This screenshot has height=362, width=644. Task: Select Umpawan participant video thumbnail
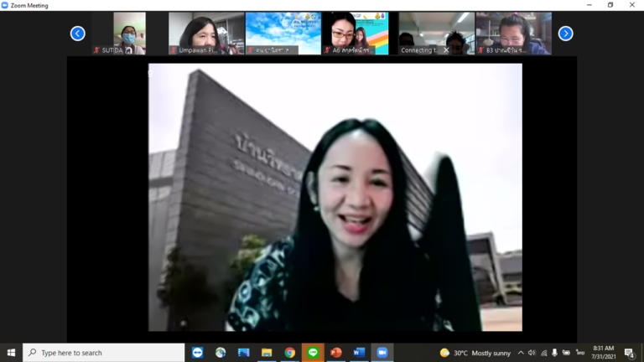click(204, 34)
